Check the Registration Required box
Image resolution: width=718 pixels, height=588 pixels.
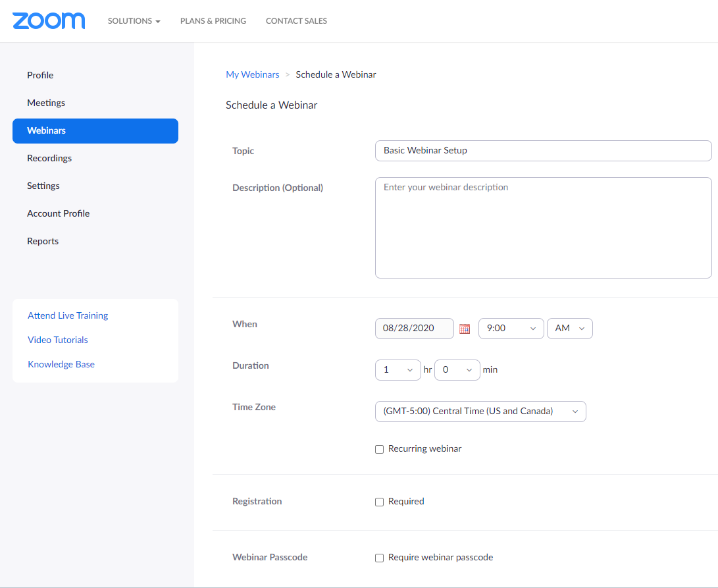[379, 502]
